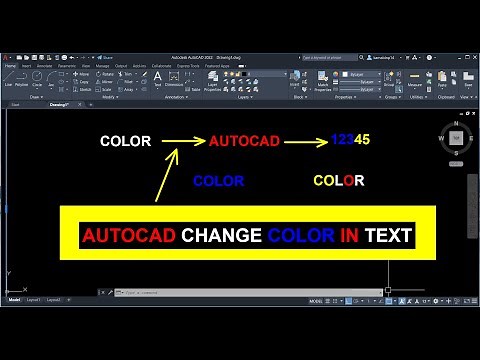Open the Parametric ribbon tab
Image resolution: width=480 pixels, height=360 pixels.
click(67, 66)
